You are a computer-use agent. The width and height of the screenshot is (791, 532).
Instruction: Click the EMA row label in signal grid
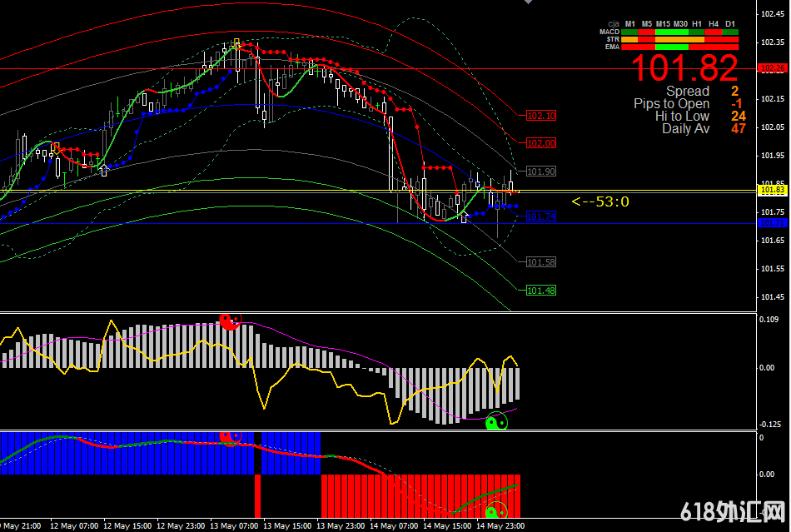pyautogui.click(x=611, y=47)
